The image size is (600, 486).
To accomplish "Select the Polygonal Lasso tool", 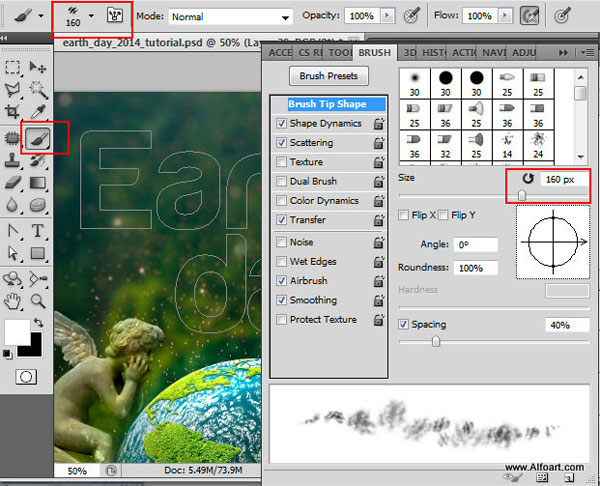I will pyautogui.click(x=13, y=90).
